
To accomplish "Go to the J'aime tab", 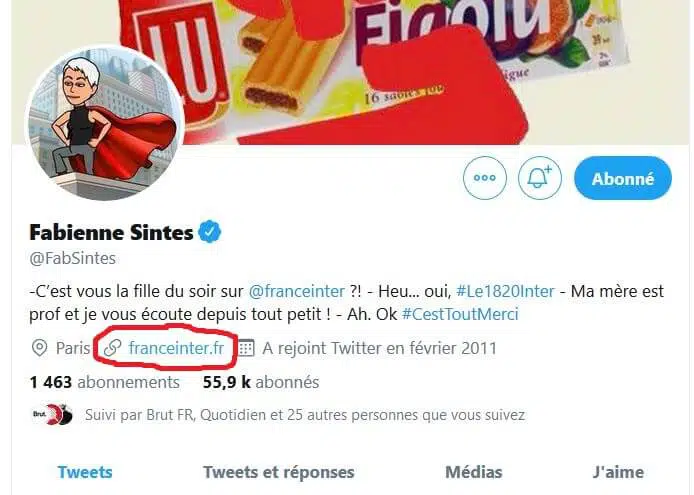I will pos(618,472).
